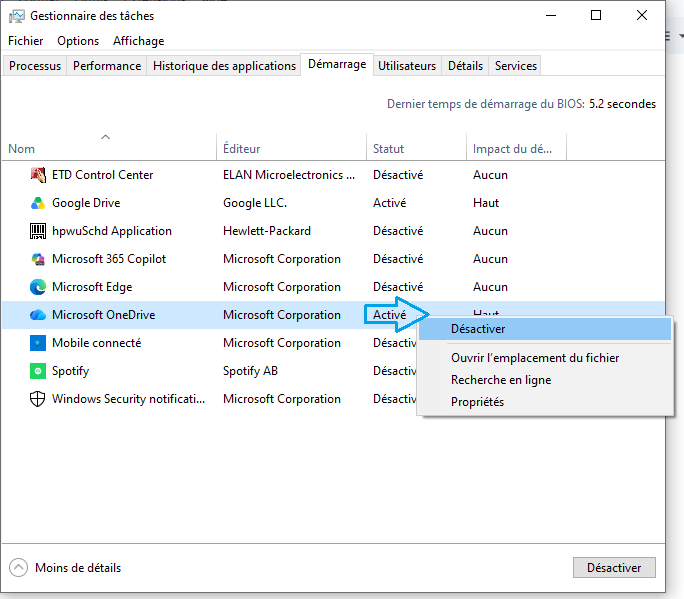The height and width of the screenshot is (599, 684).
Task: Select Ouvrir l'emplacement du fichier
Action: click(545, 358)
